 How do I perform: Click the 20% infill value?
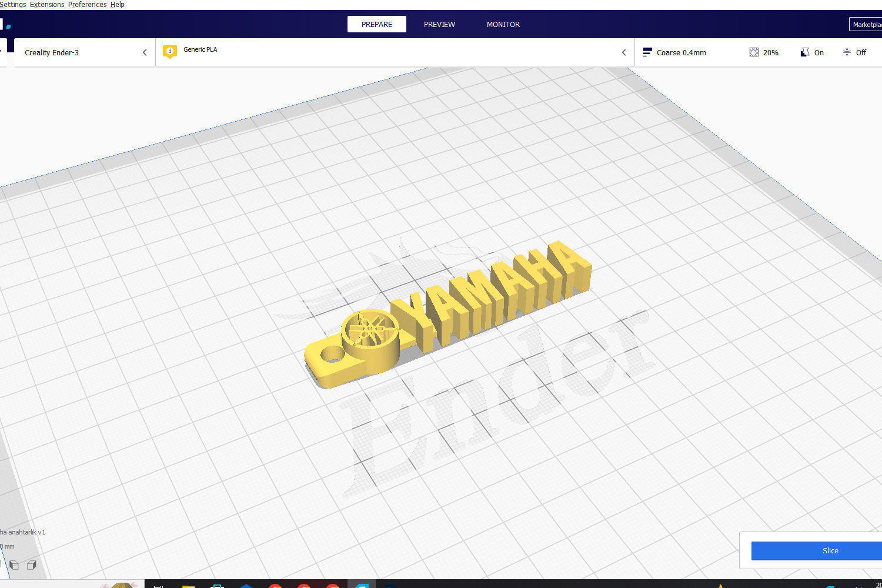[x=771, y=53]
